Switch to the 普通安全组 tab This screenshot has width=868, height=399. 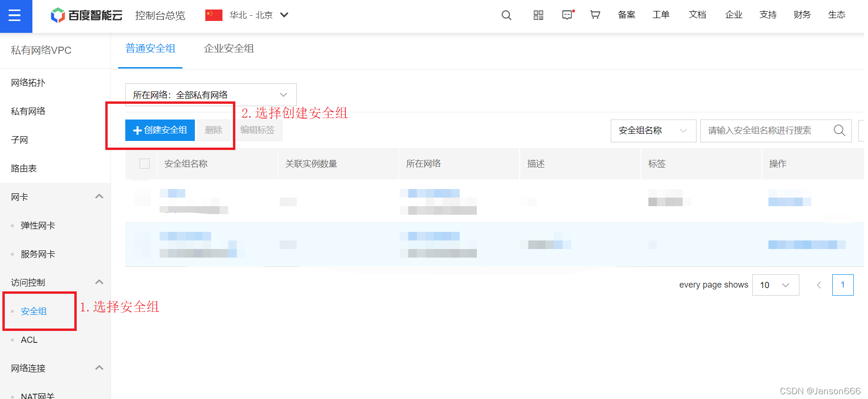[150, 49]
